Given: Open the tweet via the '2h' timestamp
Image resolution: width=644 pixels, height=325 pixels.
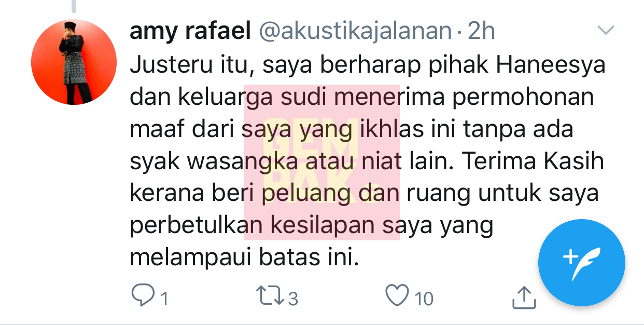Looking at the screenshot, I should tap(482, 32).
